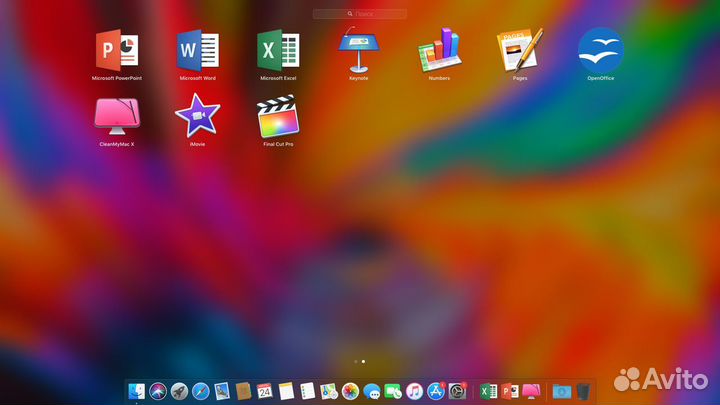
Task: Open Microsoft Excel in the Launchpad grid
Action: [278, 51]
